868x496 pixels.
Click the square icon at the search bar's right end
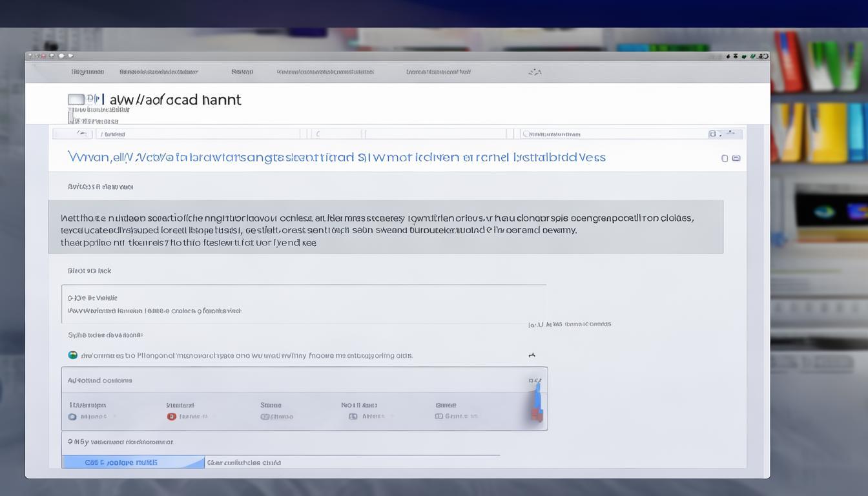712,134
